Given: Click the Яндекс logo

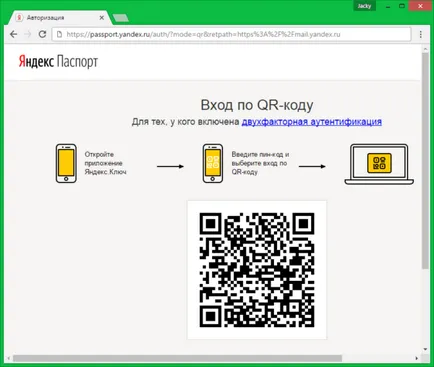Looking at the screenshot, I should (36, 62).
